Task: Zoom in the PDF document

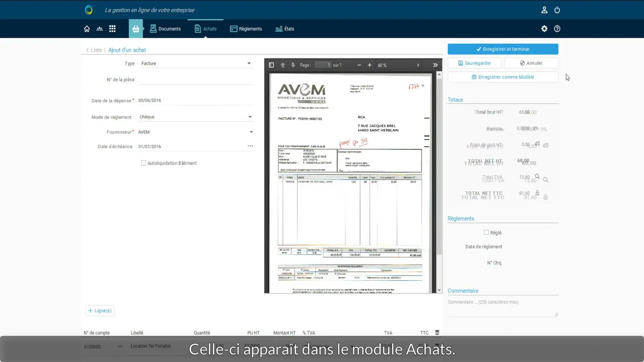Action: click(369, 65)
